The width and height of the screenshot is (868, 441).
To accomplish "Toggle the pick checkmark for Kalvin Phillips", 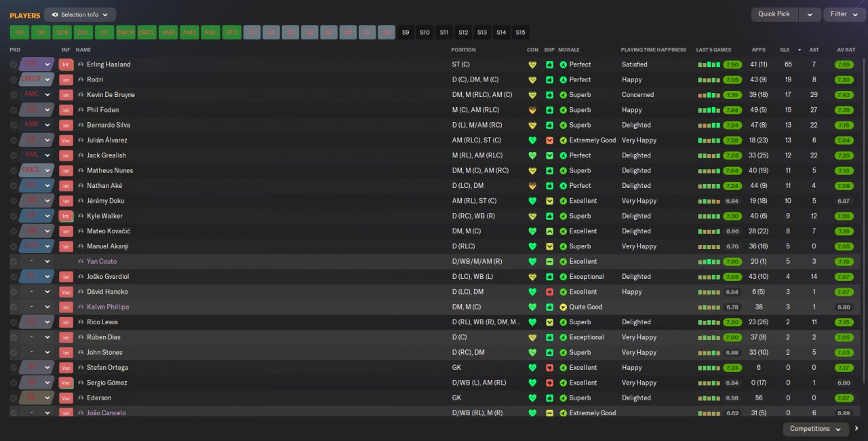I will [x=14, y=307].
